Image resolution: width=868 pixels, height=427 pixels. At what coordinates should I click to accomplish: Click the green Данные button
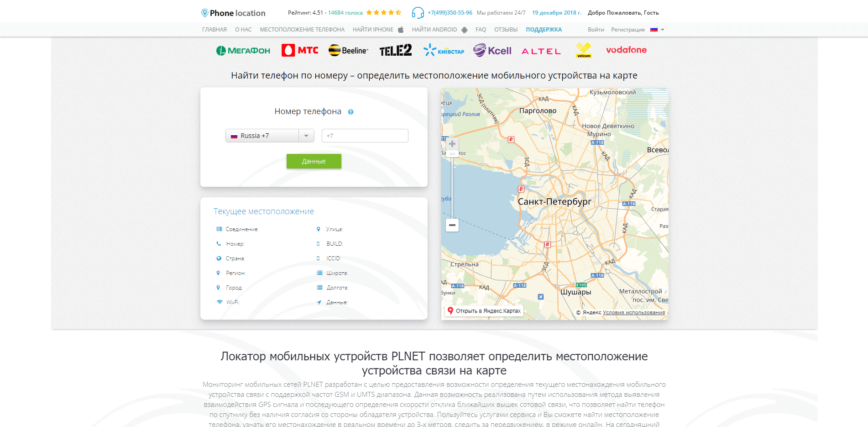click(314, 161)
